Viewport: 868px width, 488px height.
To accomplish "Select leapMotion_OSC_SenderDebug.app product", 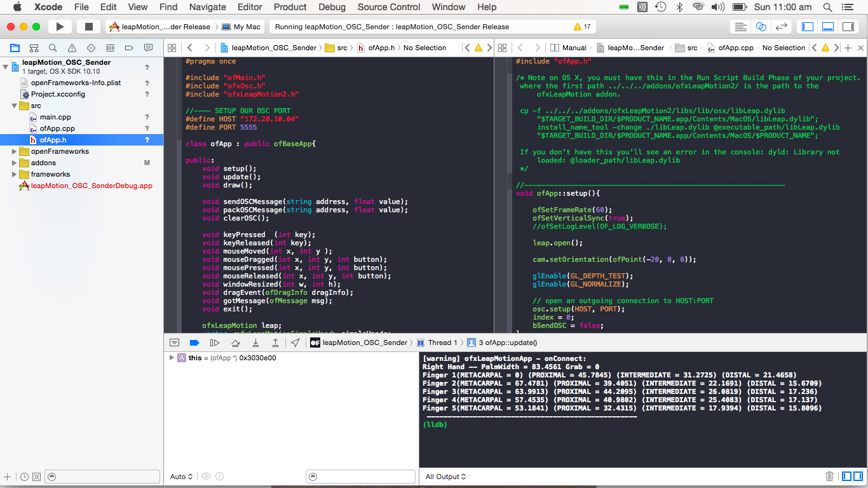I will click(92, 186).
